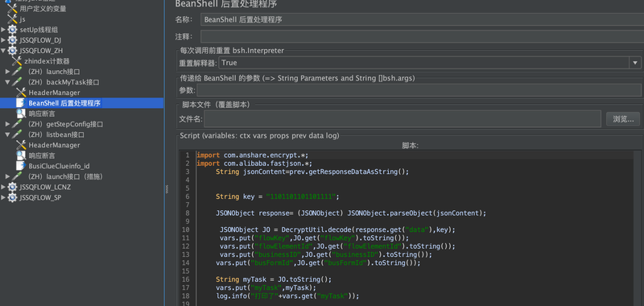The image size is (644, 306).
Task: Select the js config element icon
Action: click(x=13, y=19)
